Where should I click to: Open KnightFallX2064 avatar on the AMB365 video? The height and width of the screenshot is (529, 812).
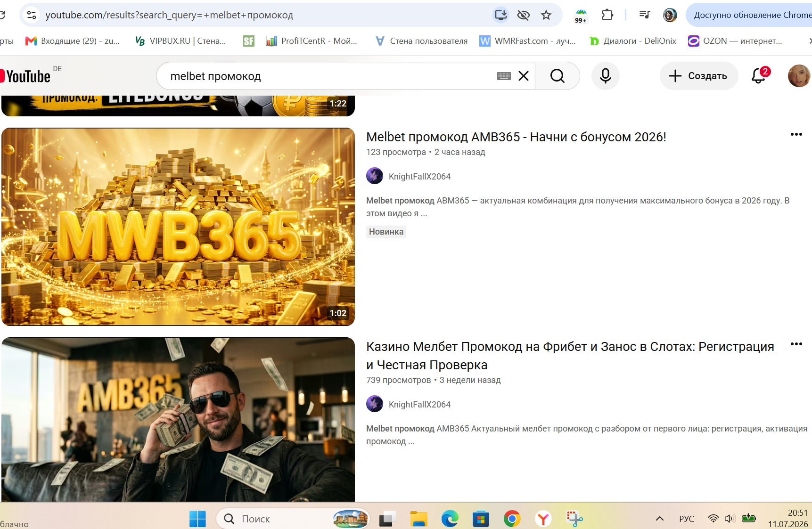tap(375, 176)
